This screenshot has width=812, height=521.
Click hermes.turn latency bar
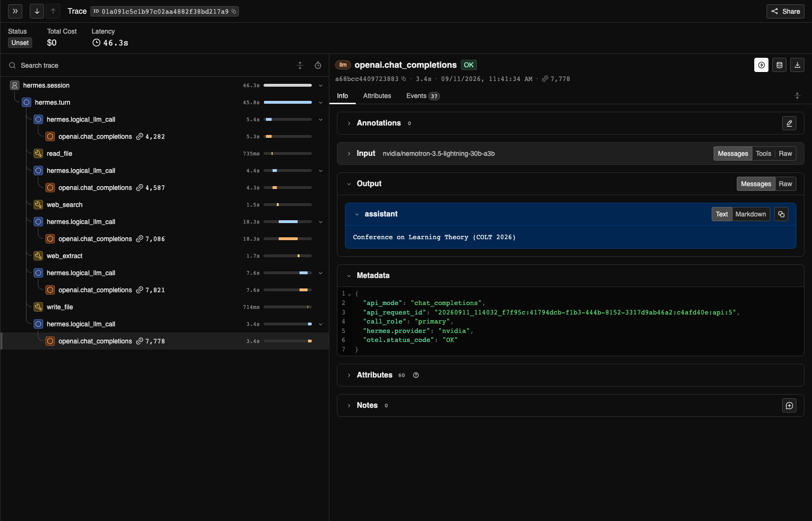288,102
